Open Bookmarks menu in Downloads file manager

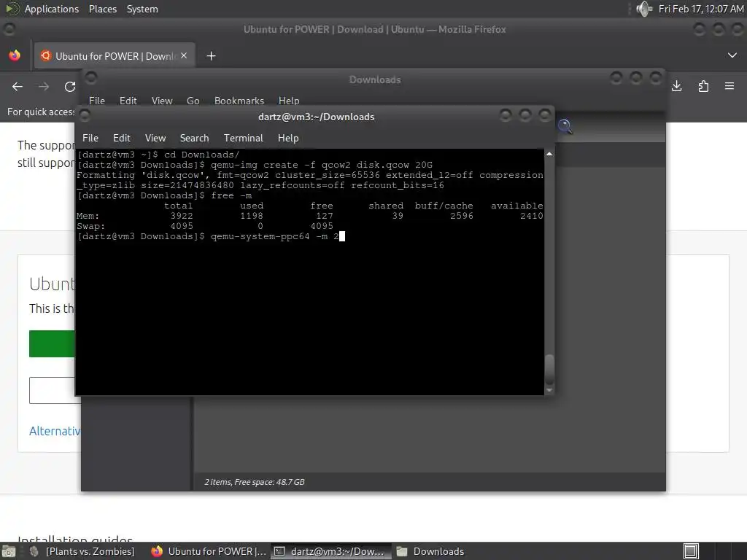click(x=239, y=101)
